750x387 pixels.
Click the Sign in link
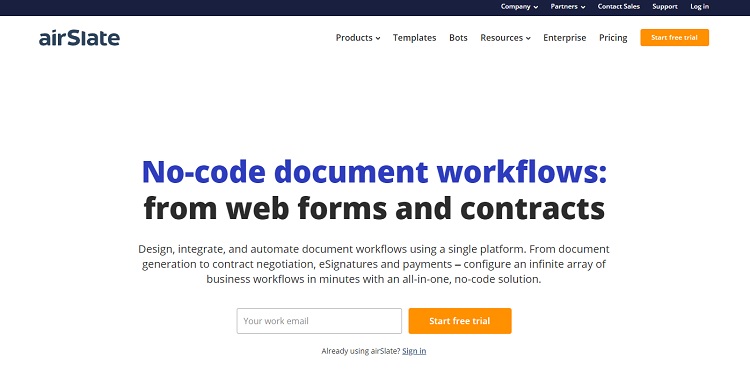click(x=414, y=351)
